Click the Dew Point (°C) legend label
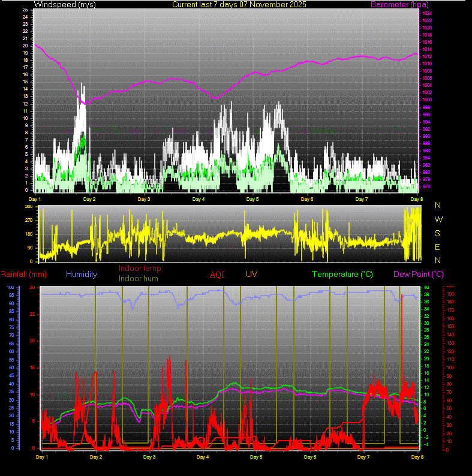472x476 pixels. point(419,274)
